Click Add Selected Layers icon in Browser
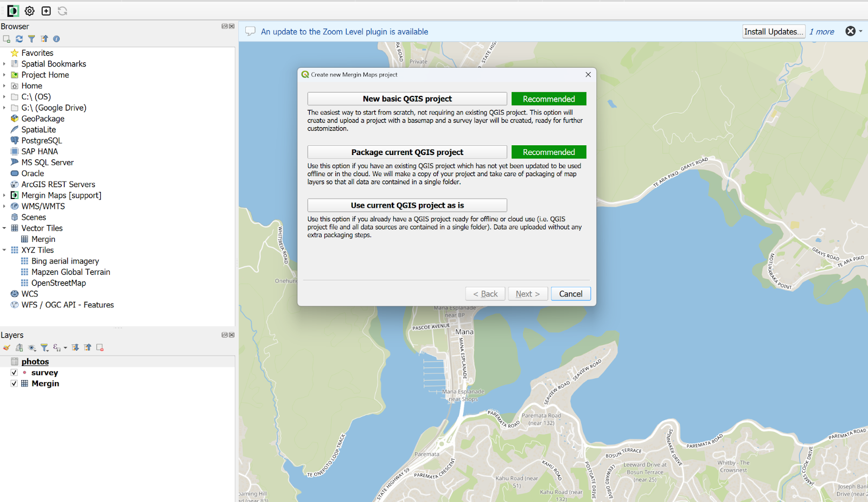 coord(7,39)
